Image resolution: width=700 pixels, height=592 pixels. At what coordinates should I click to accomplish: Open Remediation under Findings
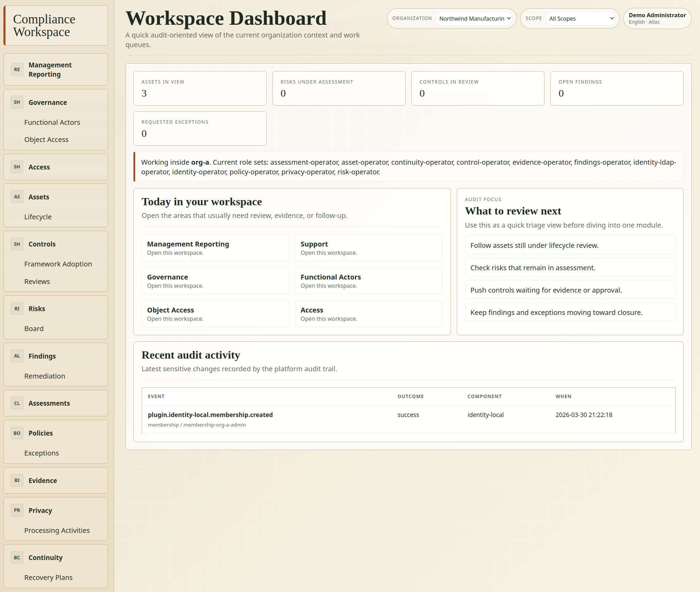coord(45,376)
